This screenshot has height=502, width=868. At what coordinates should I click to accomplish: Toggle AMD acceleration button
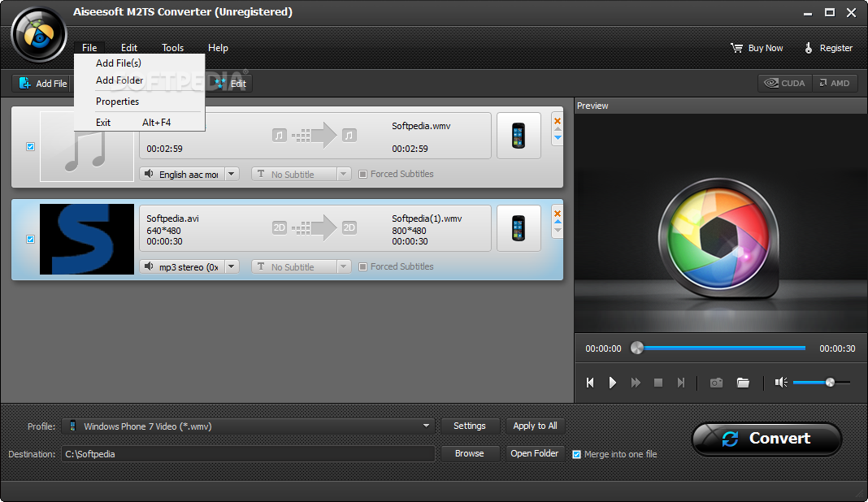point(835,83)
